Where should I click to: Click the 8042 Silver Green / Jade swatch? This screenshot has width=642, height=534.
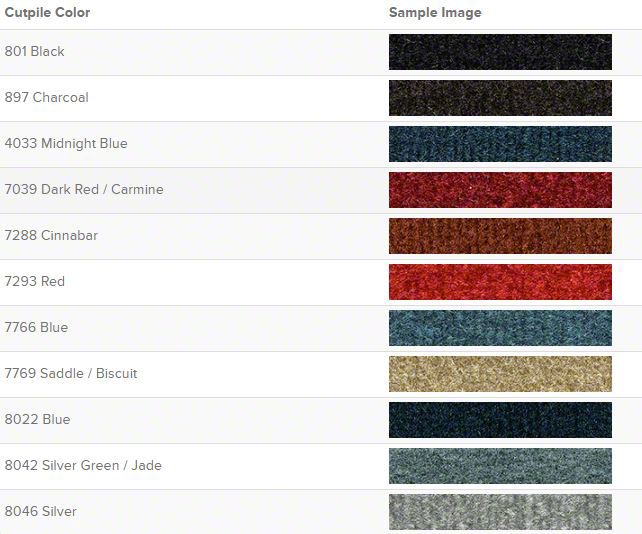click(x=500, y=466)
